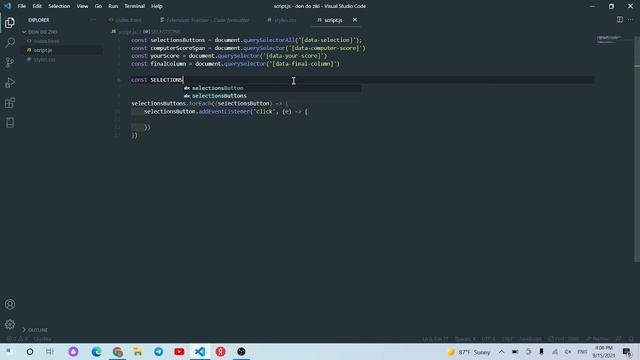Viewport: 640px width, 360px height.
Task: Open notifications bell in status bar
Action: tap(631, 339)
